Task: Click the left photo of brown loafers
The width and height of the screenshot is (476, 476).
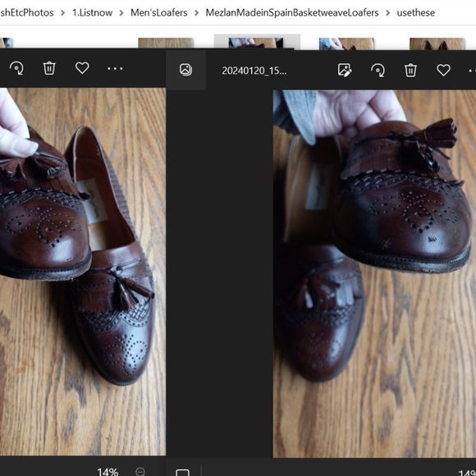Action: [83, 272]
